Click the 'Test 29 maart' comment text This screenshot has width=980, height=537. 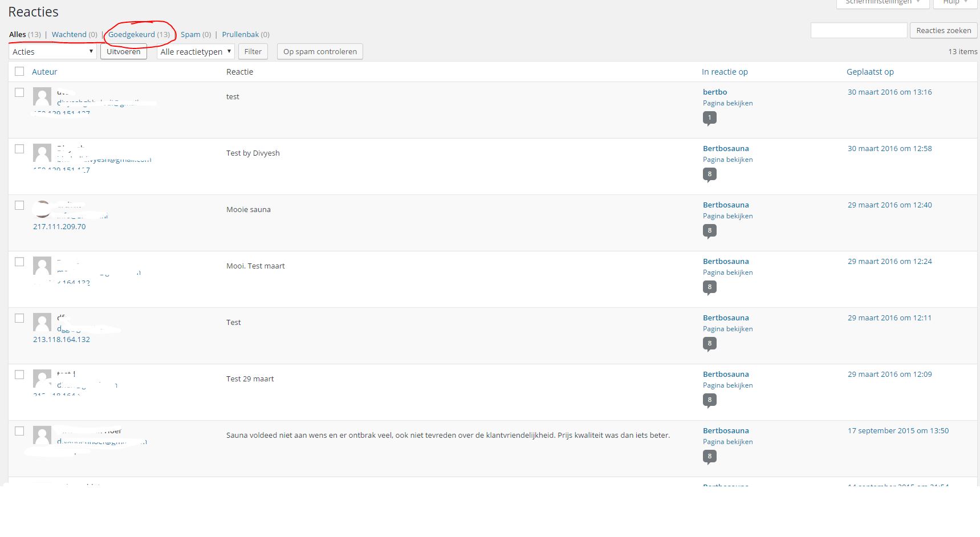click(x=250, y=379)
